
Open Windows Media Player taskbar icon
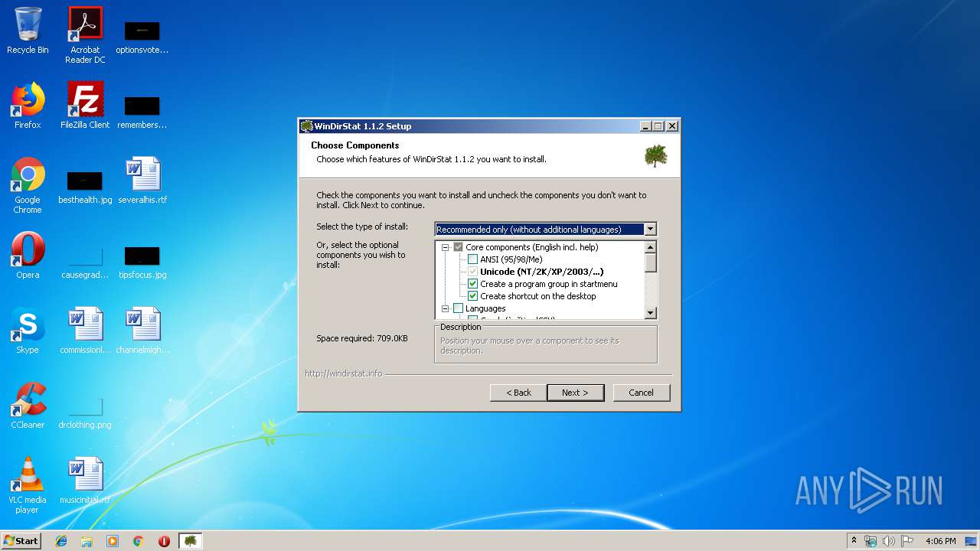click(113, 541)
